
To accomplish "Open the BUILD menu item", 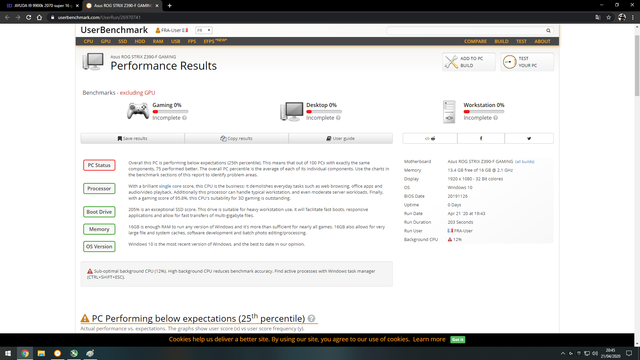I will [x=501, y=41].
